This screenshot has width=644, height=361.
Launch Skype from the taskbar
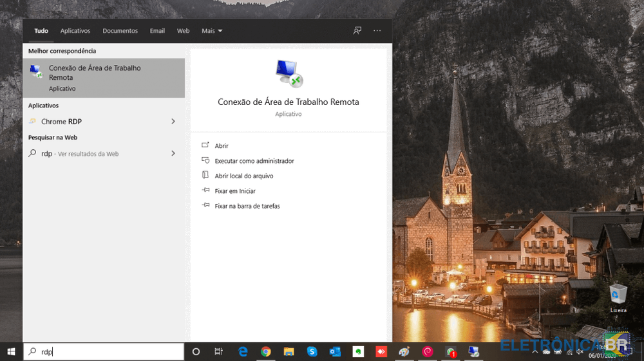pos(312,351)
